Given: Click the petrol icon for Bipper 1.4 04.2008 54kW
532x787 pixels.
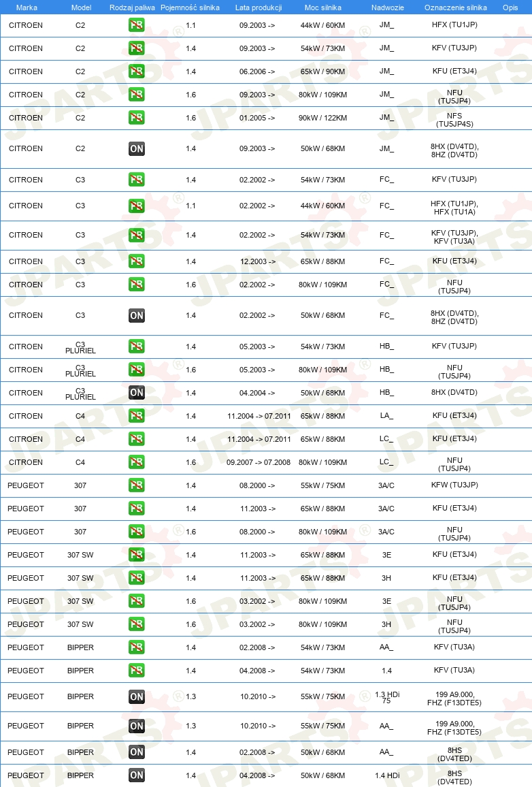Looking at the screenshot, I should tap(136, 671).
